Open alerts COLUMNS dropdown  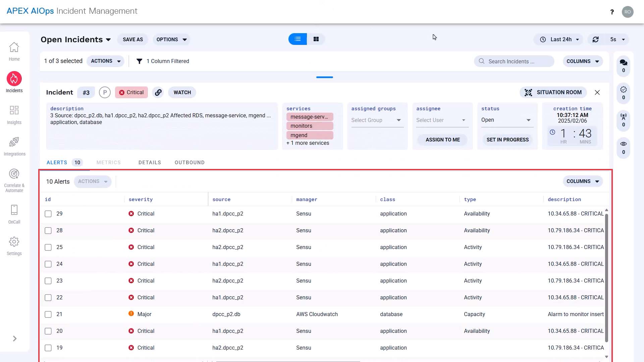point(583,181)
